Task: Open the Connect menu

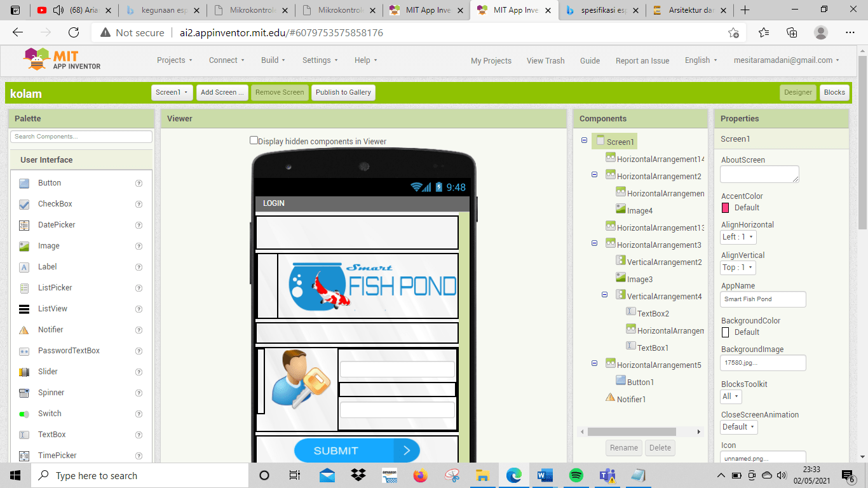Action: click(x=226, y=60)
